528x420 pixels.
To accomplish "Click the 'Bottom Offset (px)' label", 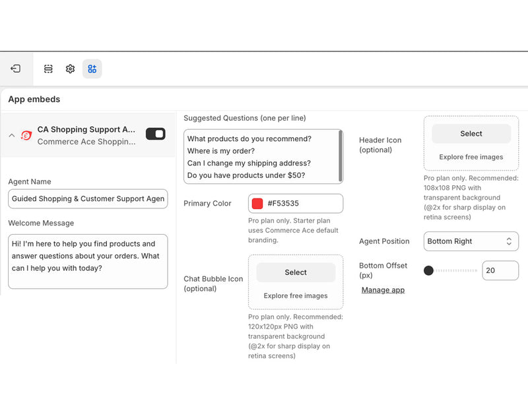I will click(383, 270).
